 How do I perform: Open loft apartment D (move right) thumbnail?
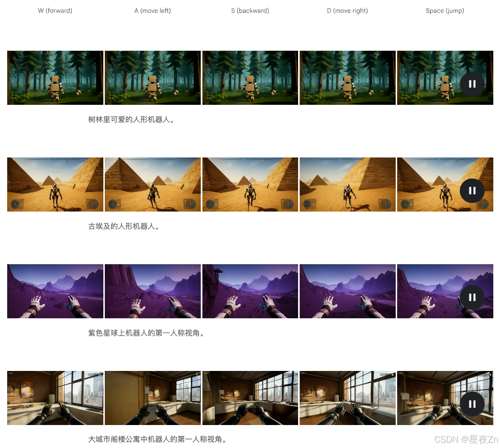(347, 398)
